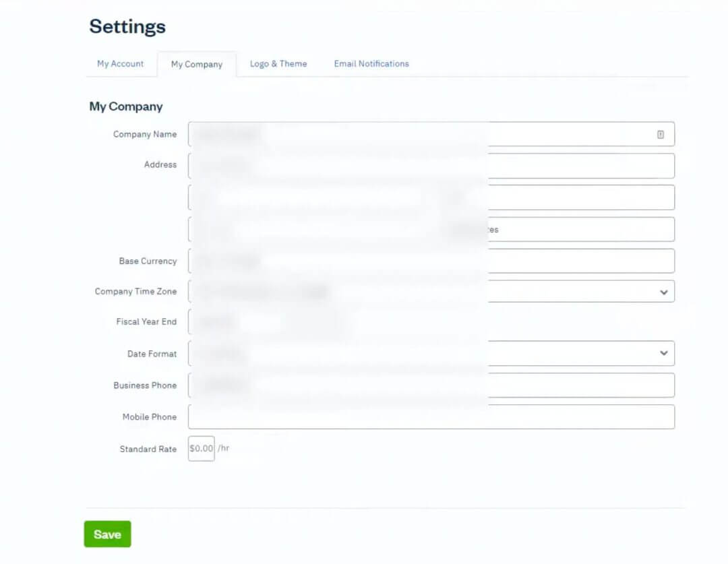
Task: Click the My Company section heading
Action: click(126, 106)
